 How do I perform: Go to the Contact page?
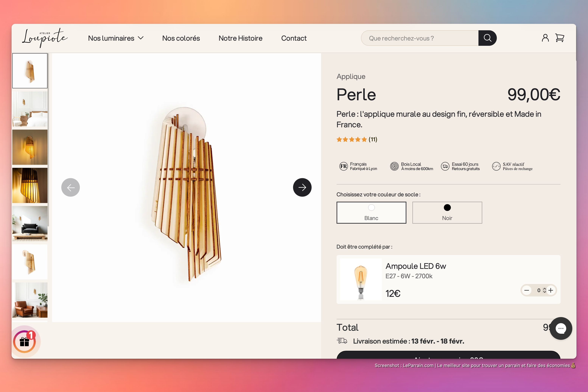point(294,38)
